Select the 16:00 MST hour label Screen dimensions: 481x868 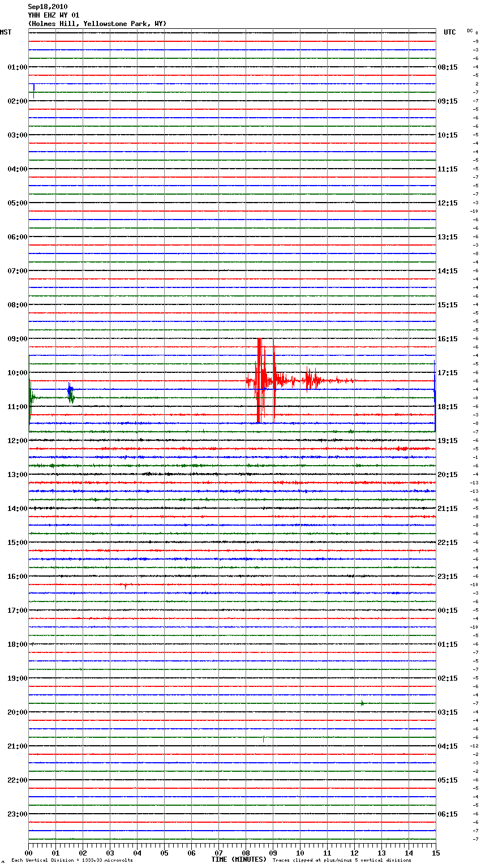[17, 577]
